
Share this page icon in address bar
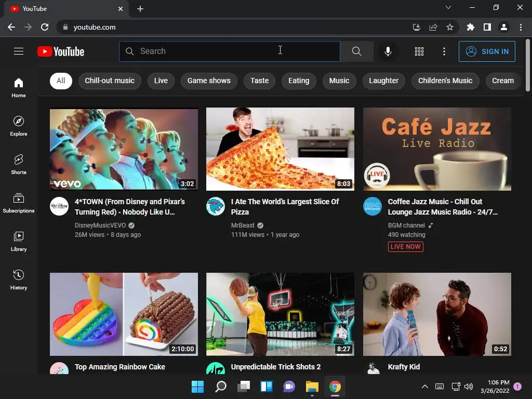coord(433,27)
